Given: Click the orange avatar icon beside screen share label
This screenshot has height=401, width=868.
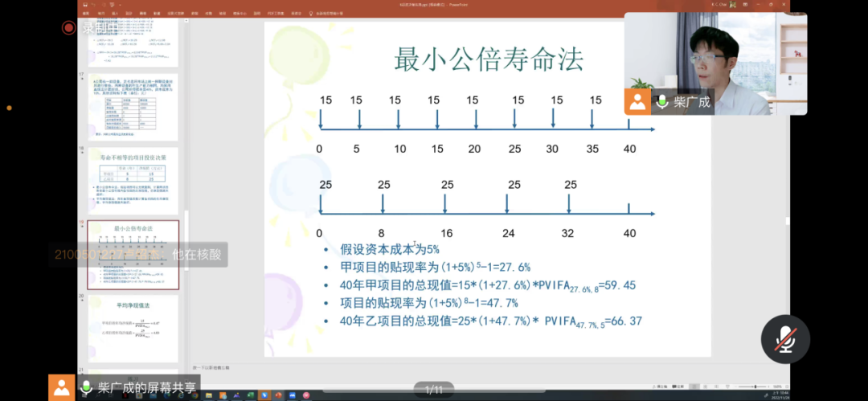Looking at the screenshot, I should click(x=61, y=387).
